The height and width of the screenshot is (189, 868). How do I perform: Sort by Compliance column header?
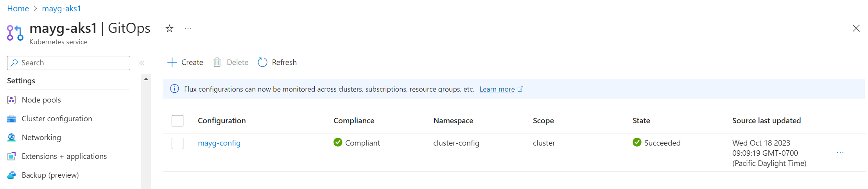(x=354, y=121)
